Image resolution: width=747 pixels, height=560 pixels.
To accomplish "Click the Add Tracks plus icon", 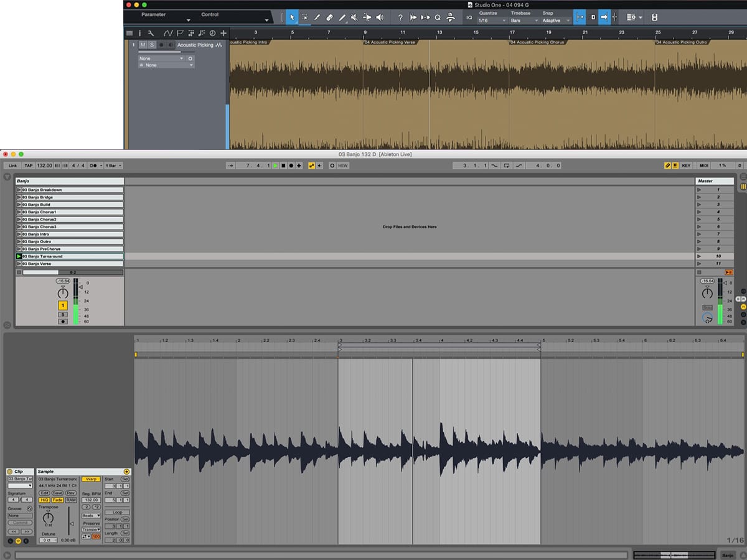I will [223, 33].
